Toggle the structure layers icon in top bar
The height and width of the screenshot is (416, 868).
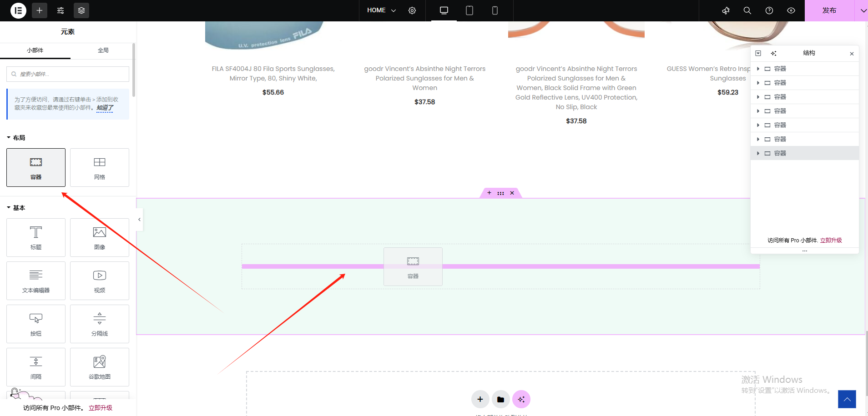coord(81,10)
